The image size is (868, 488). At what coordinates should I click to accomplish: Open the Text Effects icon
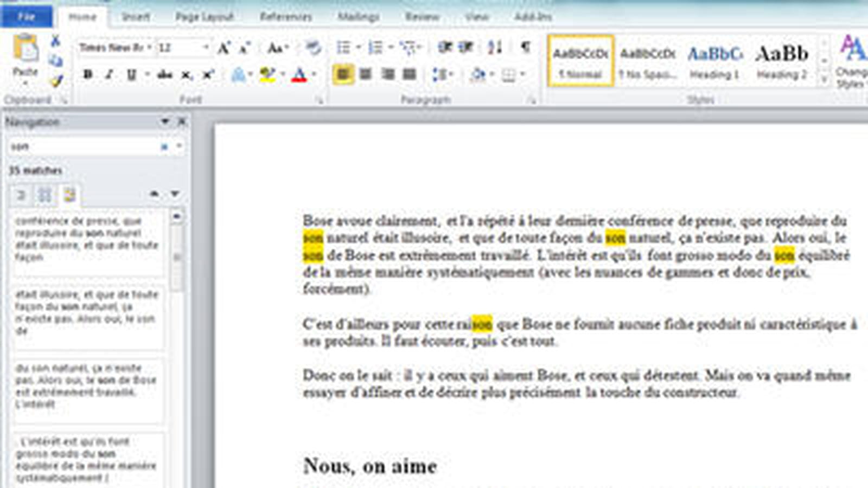click(x=238, y=75)
